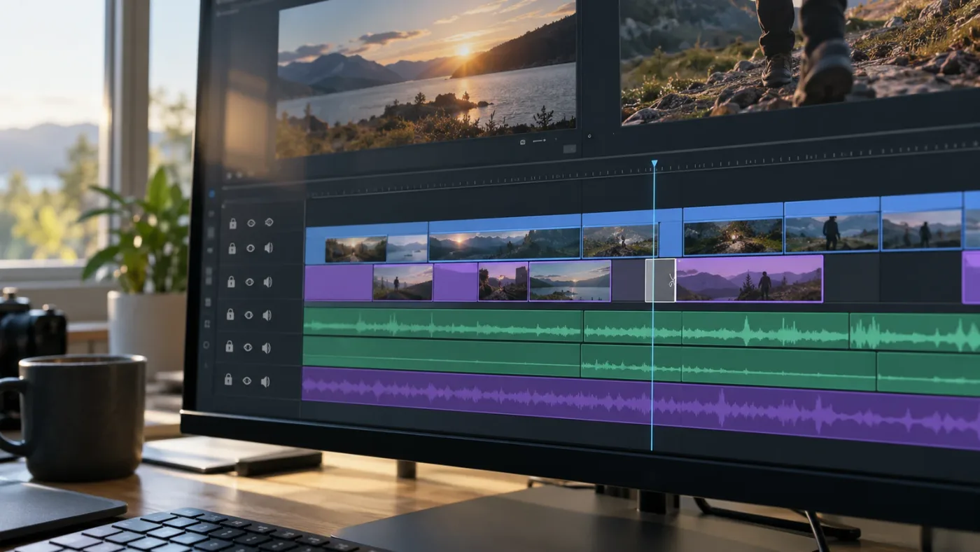
Task: Select the hiker beside pine tree purple clip
Action: (749, 279)
